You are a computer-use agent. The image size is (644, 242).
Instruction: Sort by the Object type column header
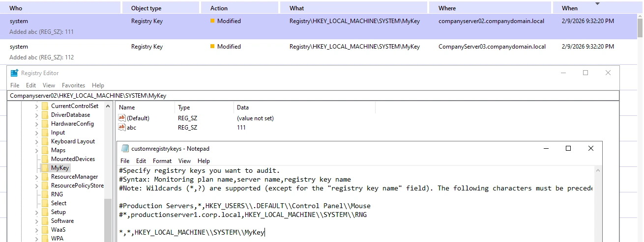(160, 8)
